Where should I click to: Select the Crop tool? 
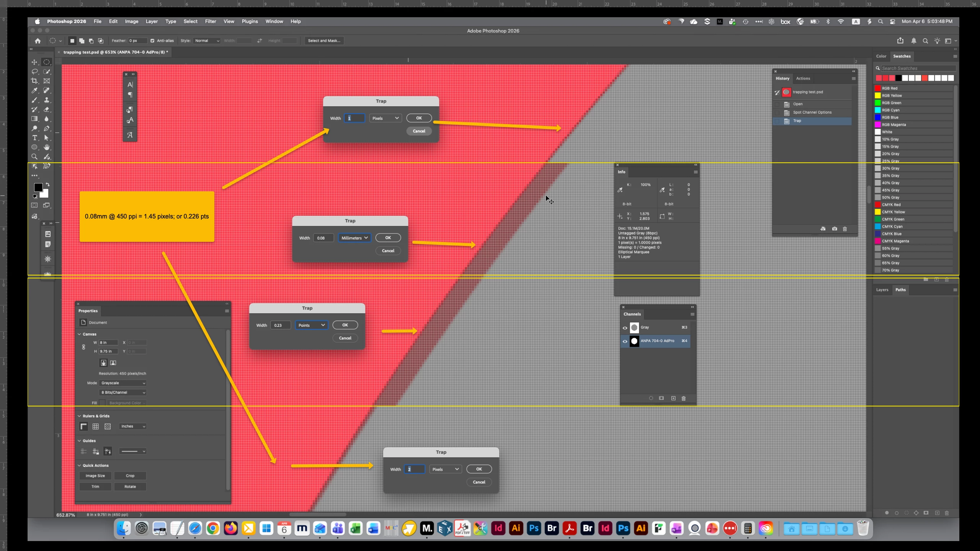[34, 81]
